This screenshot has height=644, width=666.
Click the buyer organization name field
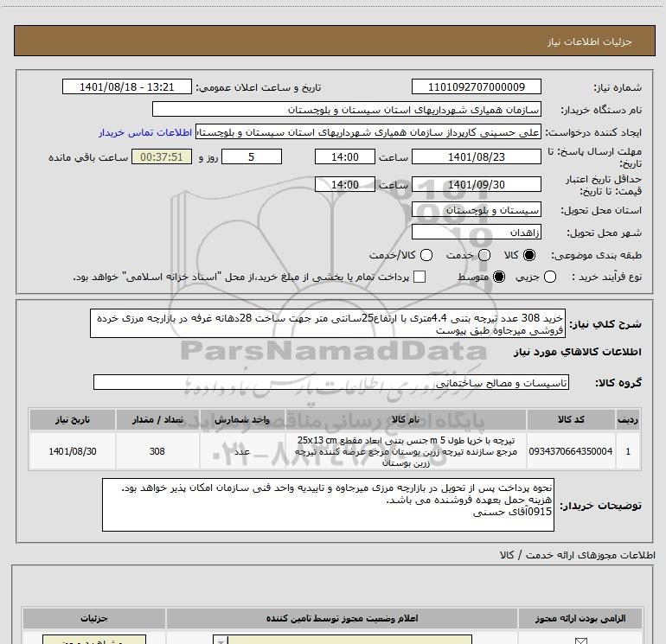pos(347,109)
